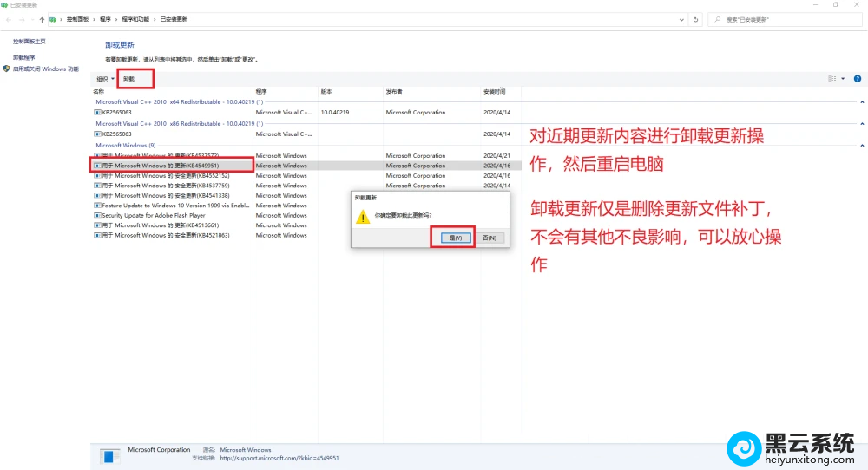The image size is (868, 470).
Task: Select KB2565063 under the x86 group
Action: point(306,134)
